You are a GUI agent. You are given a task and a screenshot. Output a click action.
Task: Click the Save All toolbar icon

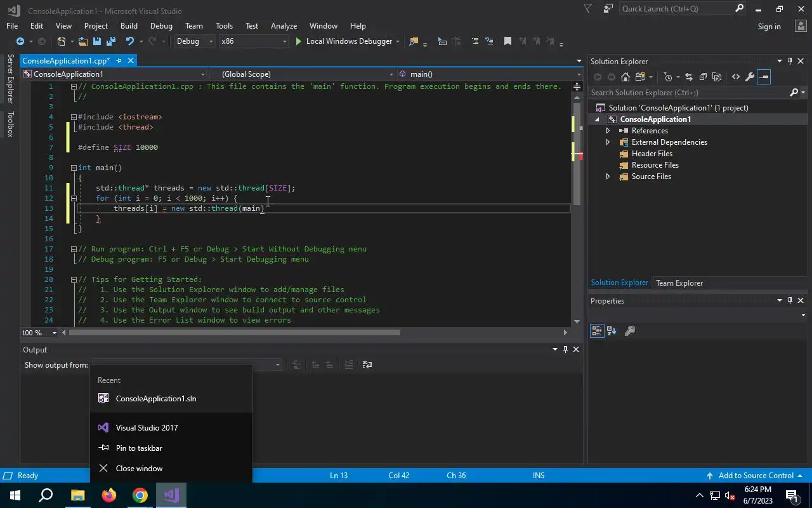point(111,41)
